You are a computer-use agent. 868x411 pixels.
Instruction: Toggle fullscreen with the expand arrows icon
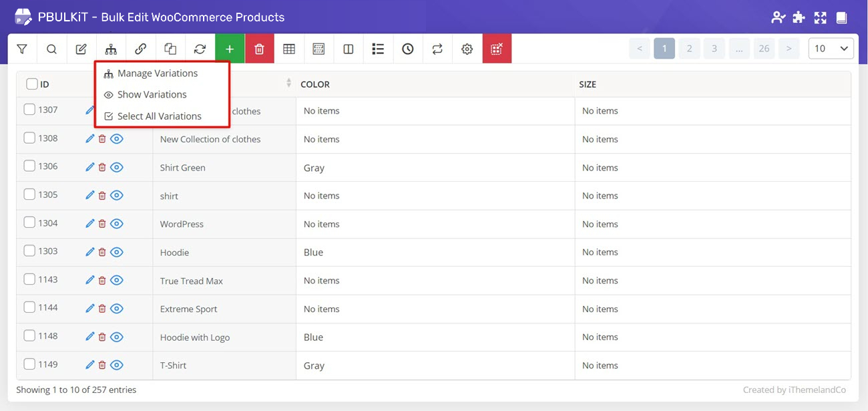(820, 17)
